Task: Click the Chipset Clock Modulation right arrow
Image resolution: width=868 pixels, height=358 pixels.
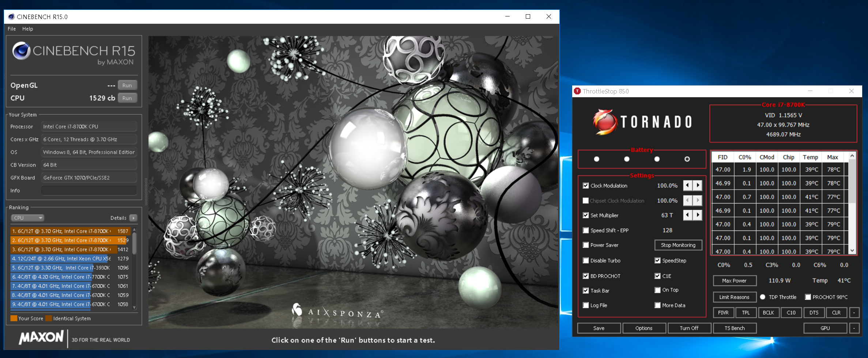Action: 698,200
